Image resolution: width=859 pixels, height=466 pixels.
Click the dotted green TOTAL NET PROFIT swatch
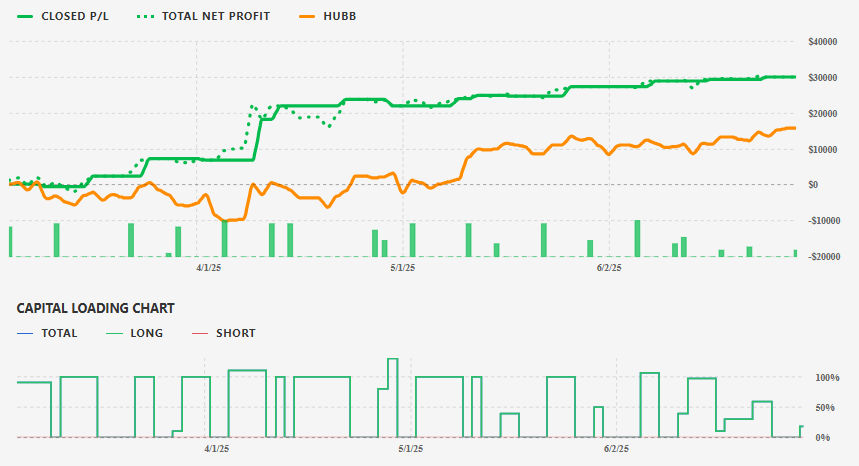point(145,16)
